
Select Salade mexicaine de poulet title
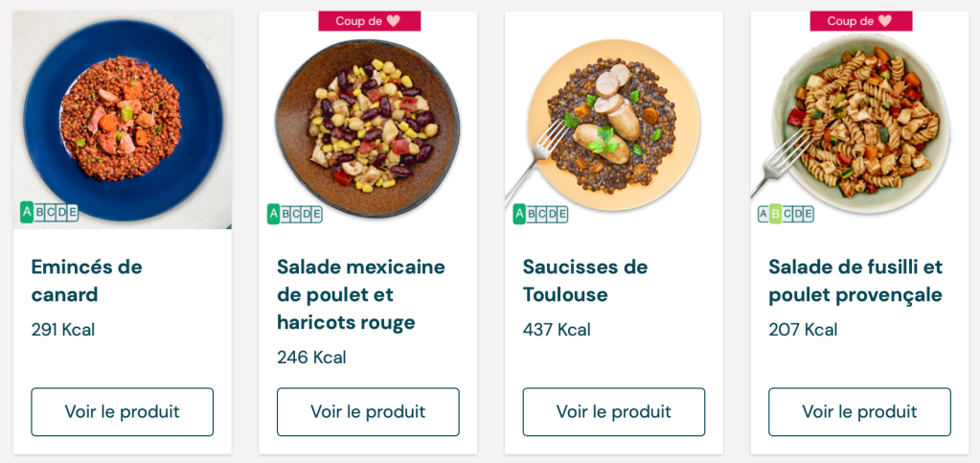pos(360,293)
